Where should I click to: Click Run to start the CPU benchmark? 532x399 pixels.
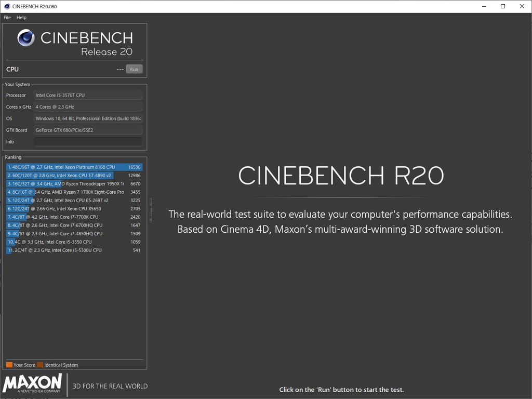[x=134, y=69]
